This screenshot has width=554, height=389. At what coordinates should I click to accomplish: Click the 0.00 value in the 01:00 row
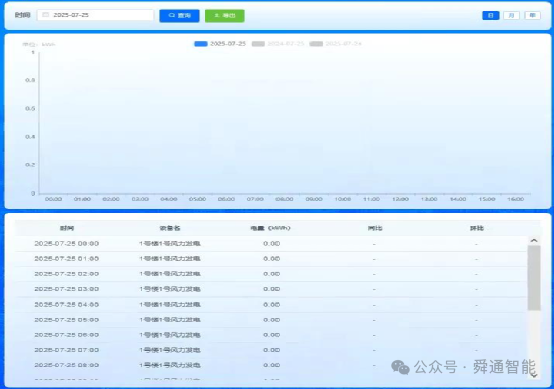[x=271, y=259]
